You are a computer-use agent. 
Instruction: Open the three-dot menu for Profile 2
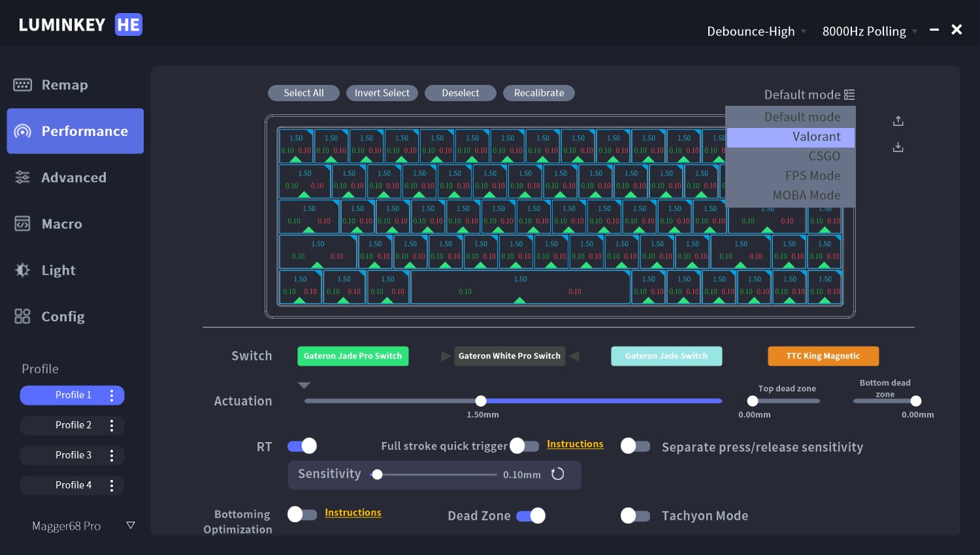(112, 425)
